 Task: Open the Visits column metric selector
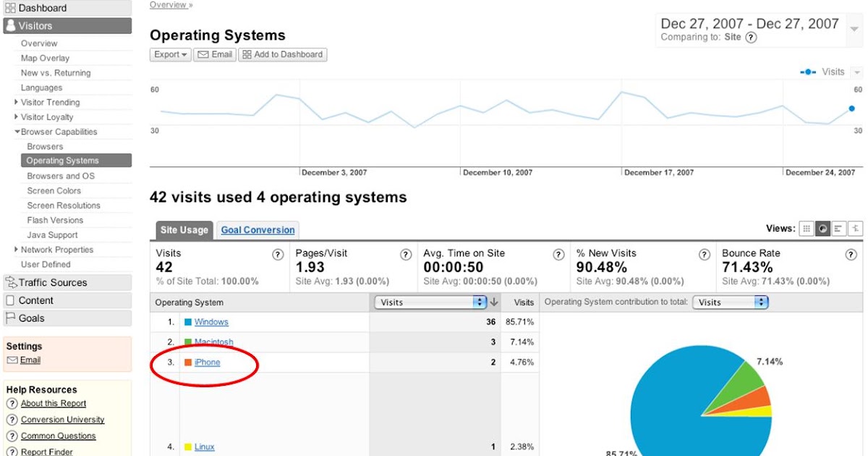(430, 303)
